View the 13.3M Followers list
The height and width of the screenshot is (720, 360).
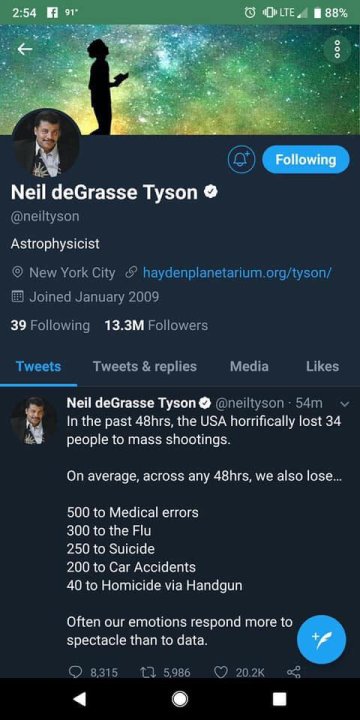(156, 326)
